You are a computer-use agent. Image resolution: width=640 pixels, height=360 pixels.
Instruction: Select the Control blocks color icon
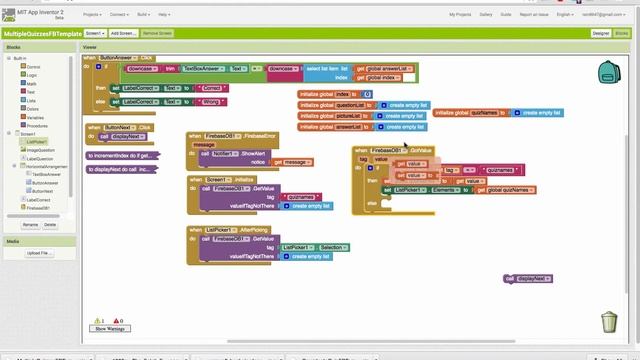[23, 66]
